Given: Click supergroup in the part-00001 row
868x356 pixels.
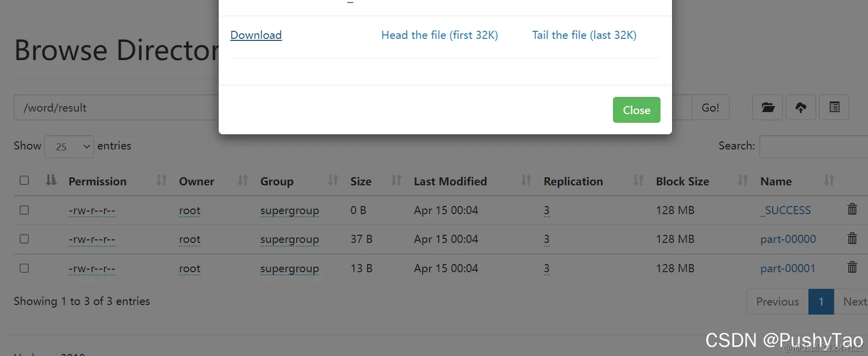Looking at the screenshot, I should tap(290, 269).
